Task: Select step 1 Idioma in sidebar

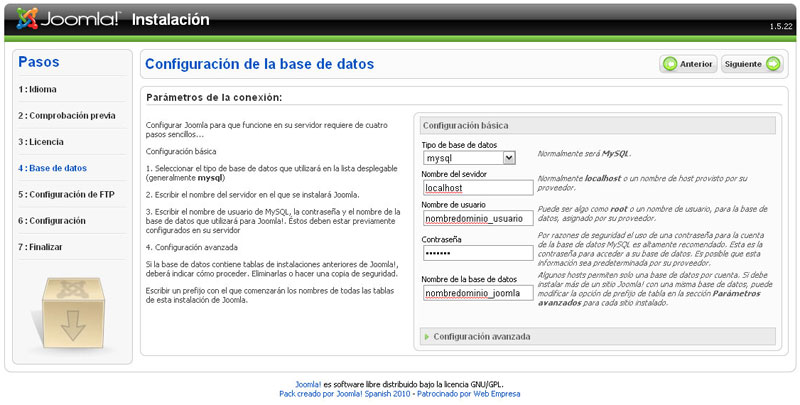Action: click(x=38, y=89)
